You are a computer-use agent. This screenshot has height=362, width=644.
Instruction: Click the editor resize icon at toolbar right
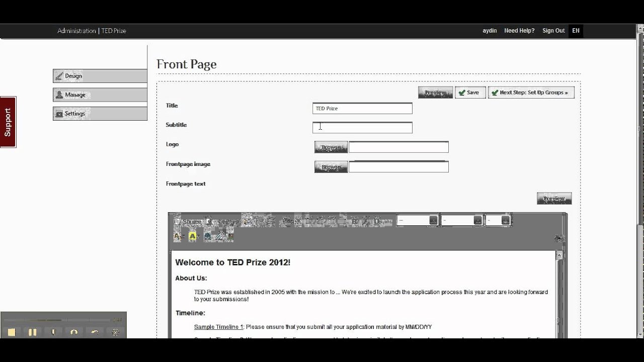tap(558, 239)
